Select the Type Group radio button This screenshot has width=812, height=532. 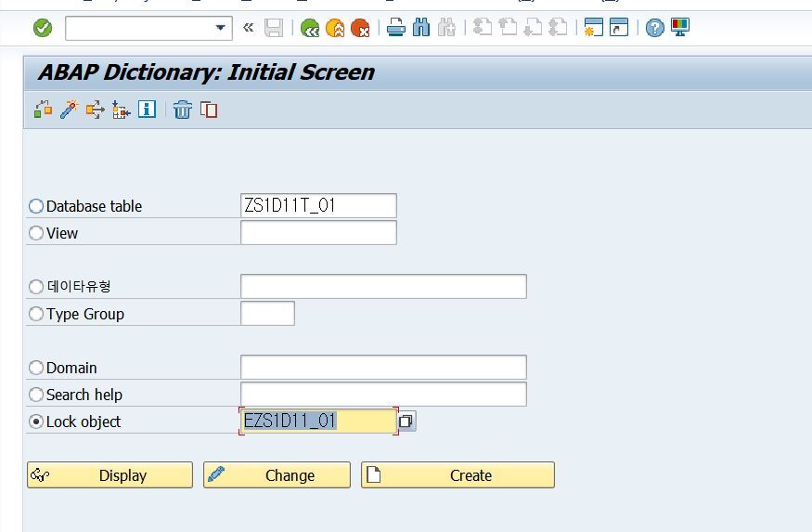[x=36, y=314]
